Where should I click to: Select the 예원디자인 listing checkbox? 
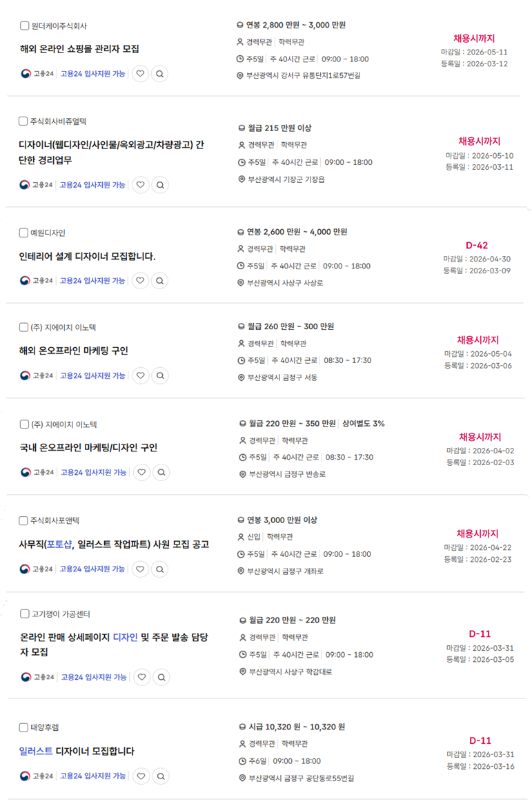(23, 233)
